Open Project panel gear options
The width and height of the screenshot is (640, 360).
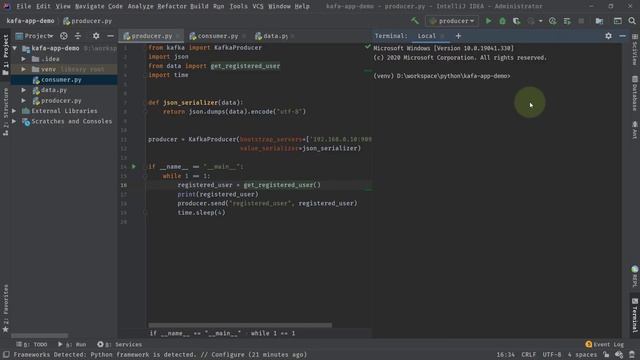pos(96,36)
